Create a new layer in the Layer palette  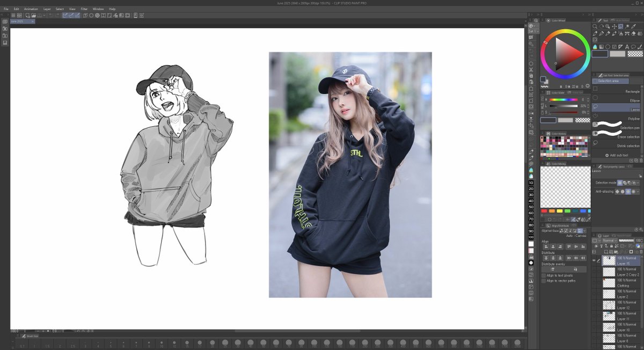point(605,252)
